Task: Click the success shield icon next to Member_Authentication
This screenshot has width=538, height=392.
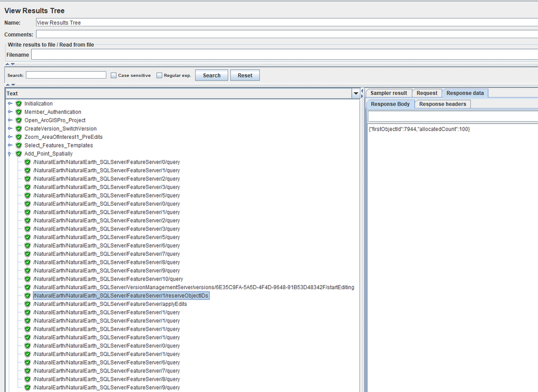Action: click(19, 112)
